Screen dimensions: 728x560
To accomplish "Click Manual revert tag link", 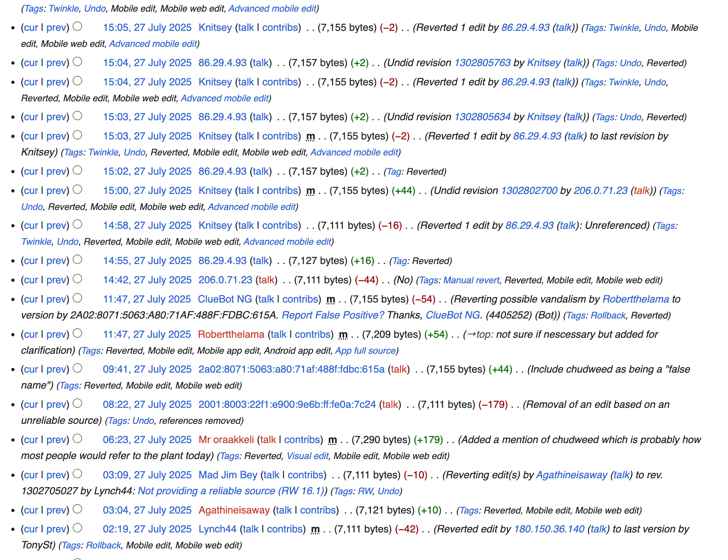I will (x=471, y=280).
